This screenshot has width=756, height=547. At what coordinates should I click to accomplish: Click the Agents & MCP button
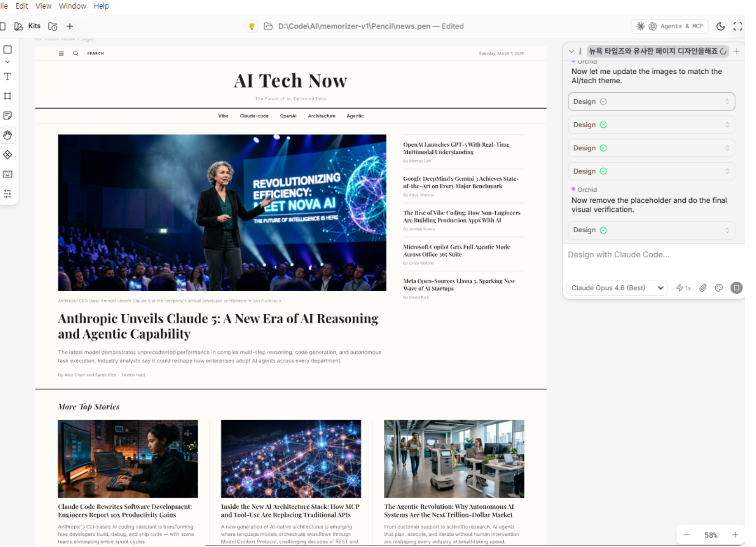coord(670,26)
